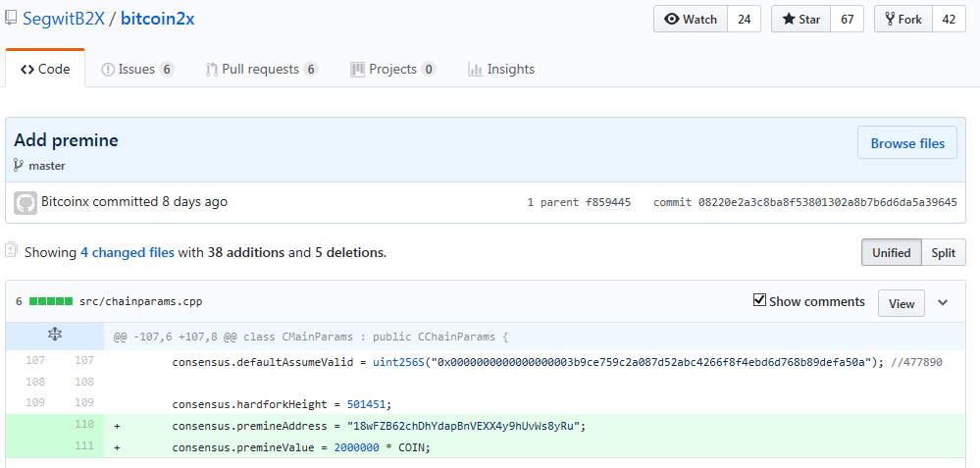Click the code brackets icon on Code tab
Viewport: 980px width, 468px height.
26,70
